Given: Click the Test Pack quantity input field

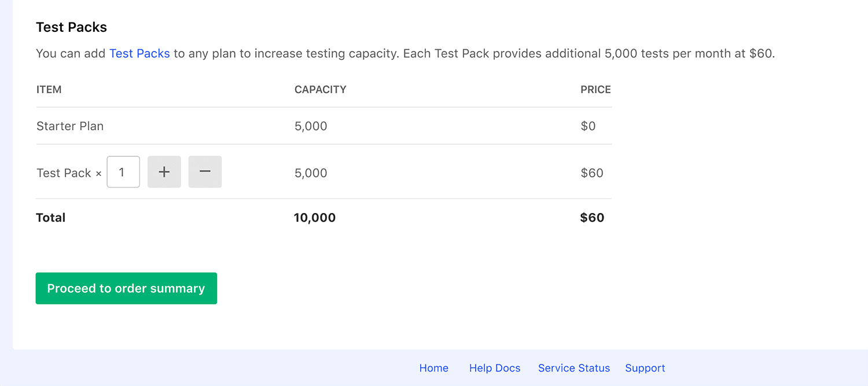Looking at the screenshot, I should click(123, 171).
